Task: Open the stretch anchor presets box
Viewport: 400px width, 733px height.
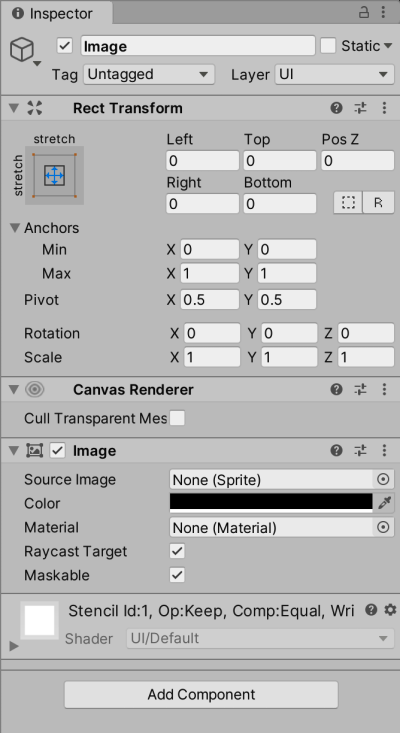Action: point(54,175)
